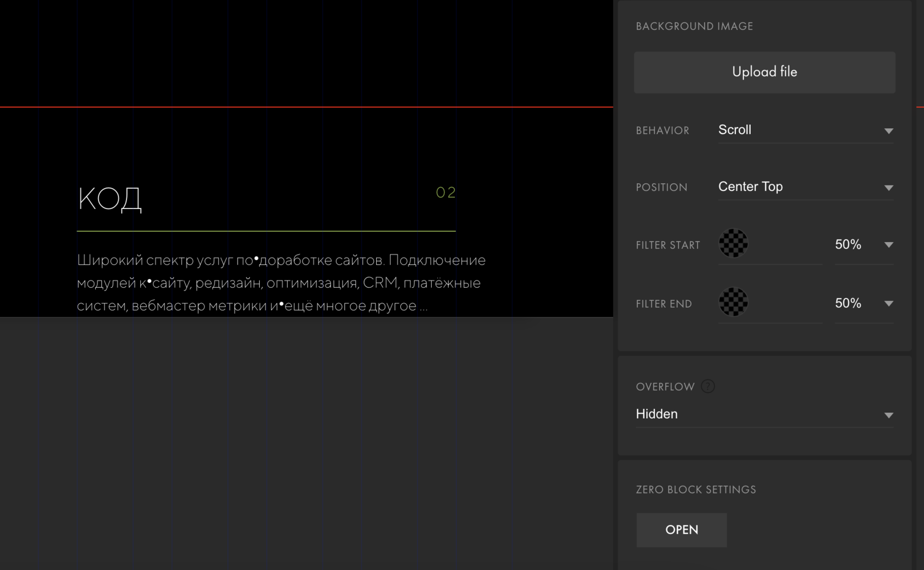Image resolution: width=924 pixels, height=570 pixels.
Task: Click the Behavior dropdown arrow
Action: (888, 131)
